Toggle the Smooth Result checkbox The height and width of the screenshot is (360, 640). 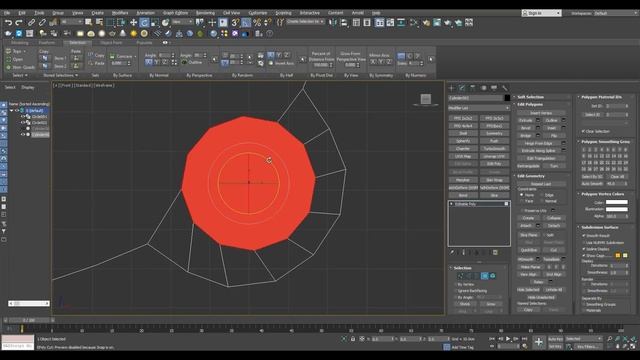(584, 236)
